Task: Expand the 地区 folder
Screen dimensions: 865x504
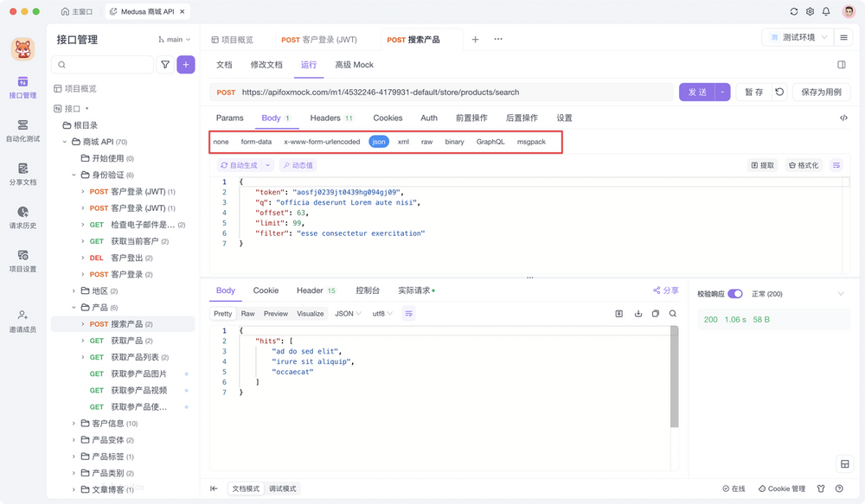Action: 74,290
